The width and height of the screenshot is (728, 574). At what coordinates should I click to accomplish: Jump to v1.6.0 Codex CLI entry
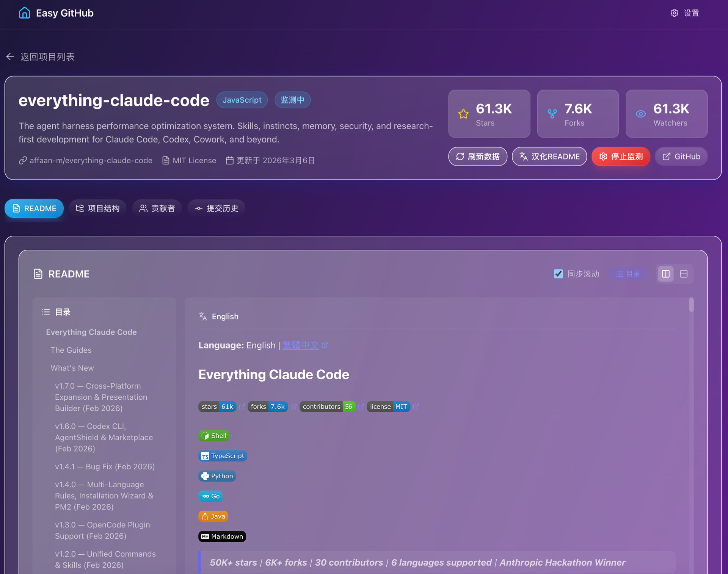(x=104, y=437)
